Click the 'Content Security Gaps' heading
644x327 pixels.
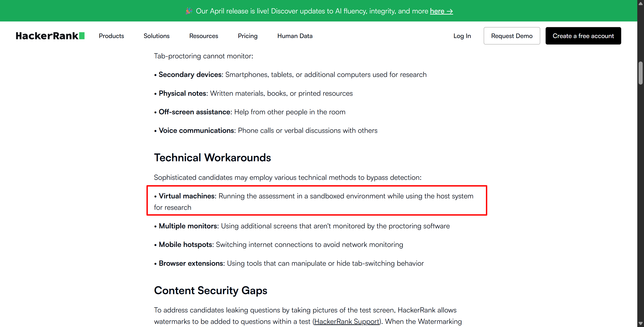210,290
